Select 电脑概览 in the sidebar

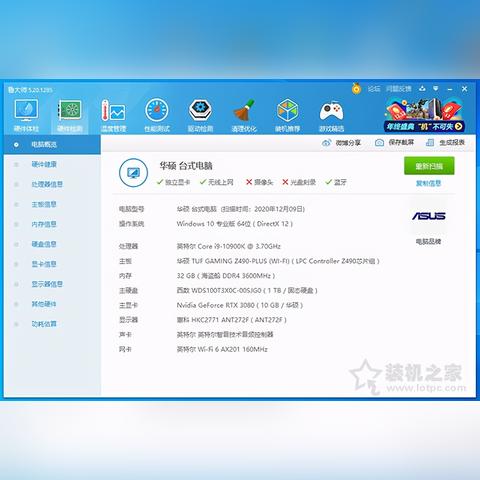click(x=52, y=144)
